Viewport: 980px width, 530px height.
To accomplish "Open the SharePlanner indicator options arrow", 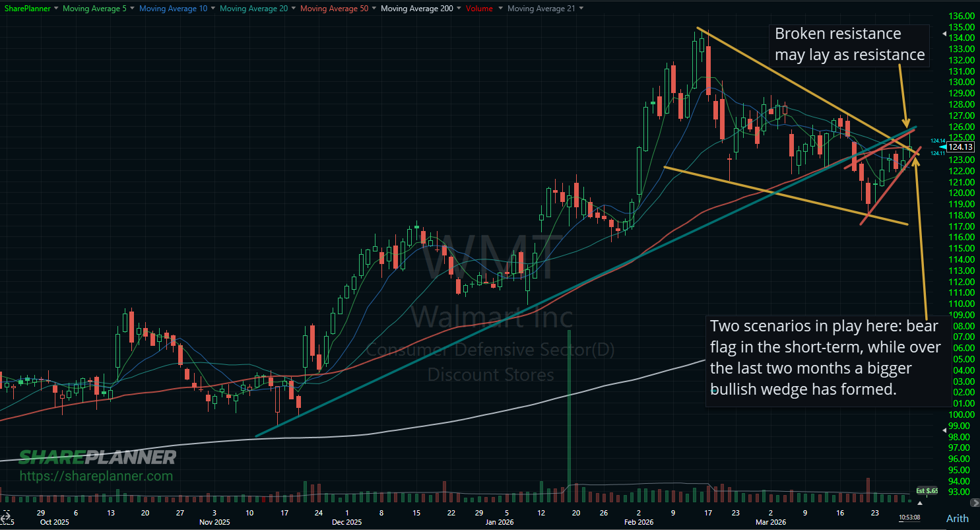I will click(55, 8).
